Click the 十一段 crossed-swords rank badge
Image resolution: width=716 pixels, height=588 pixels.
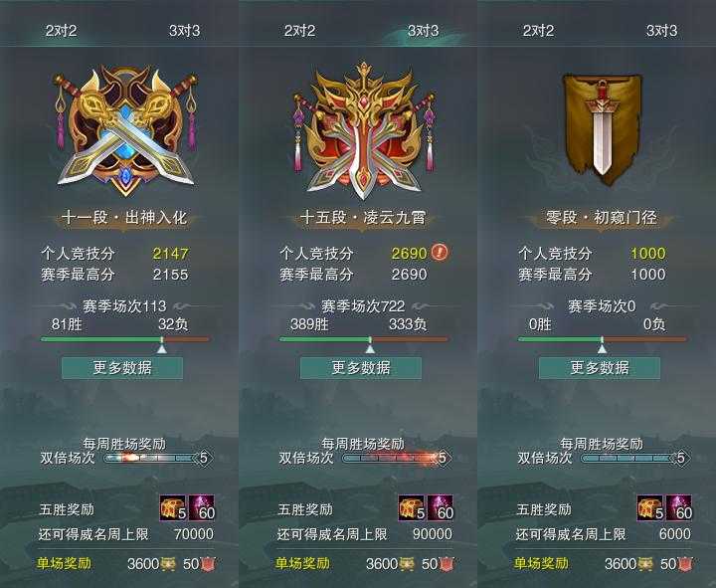pos(125,130)
